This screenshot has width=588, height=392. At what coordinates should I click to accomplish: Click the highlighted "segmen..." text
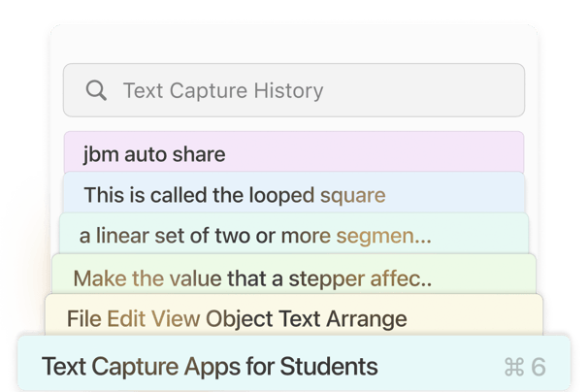point(383,236)
